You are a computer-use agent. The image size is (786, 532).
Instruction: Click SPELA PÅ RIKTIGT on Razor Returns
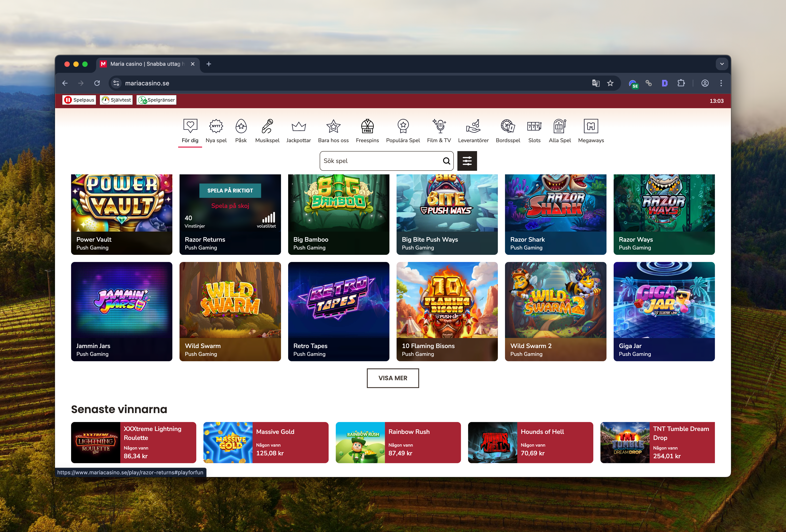tap(230, 190)
